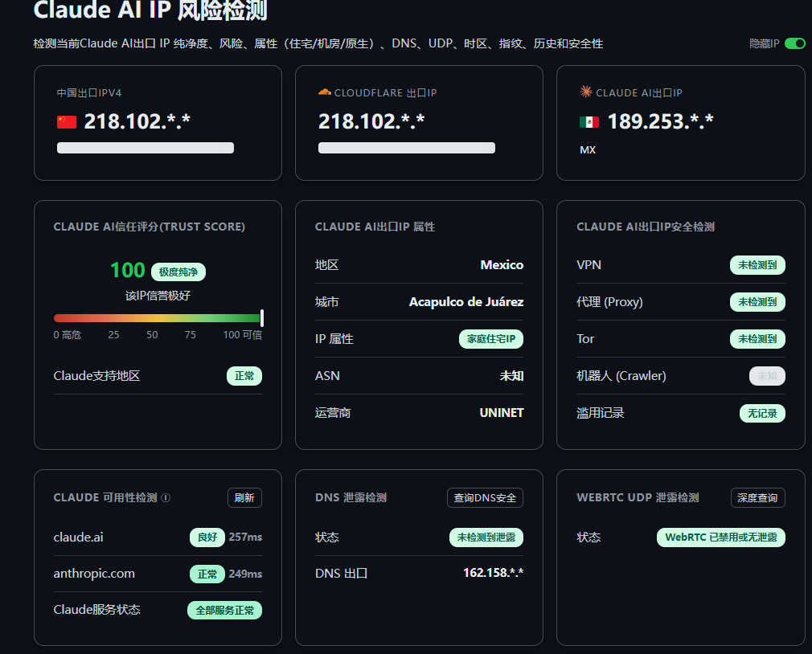Click the Claude服务状态 row label
Image resolution: width=812 pixels, height=654 pixels.
pyautogui.click(x=96, y=610)
